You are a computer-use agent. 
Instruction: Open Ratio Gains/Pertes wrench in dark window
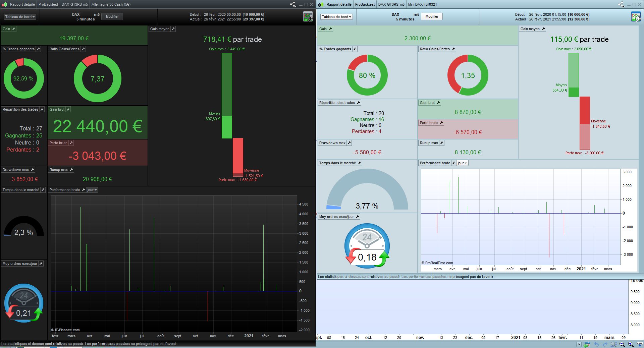pos(83,49)
